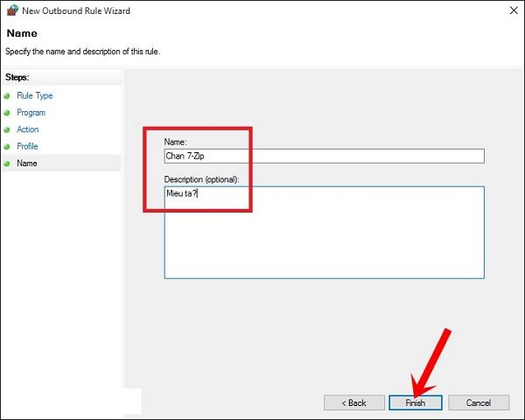Image resolution: width=525 pixels, height=420 pixels.
Task: Click the "Name:" field label
Action: [x=176, y=142]
